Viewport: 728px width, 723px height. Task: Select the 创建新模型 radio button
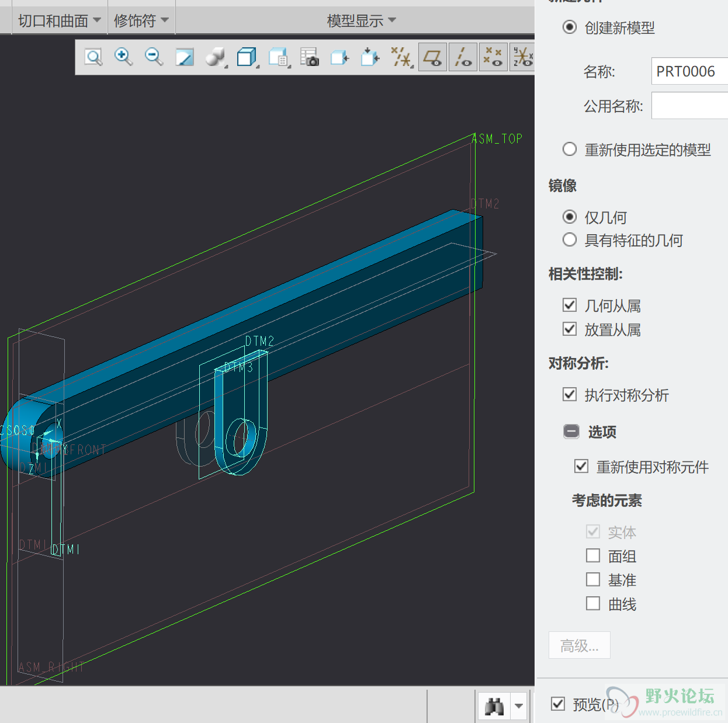pyautogui.click(x=569, y=27)
